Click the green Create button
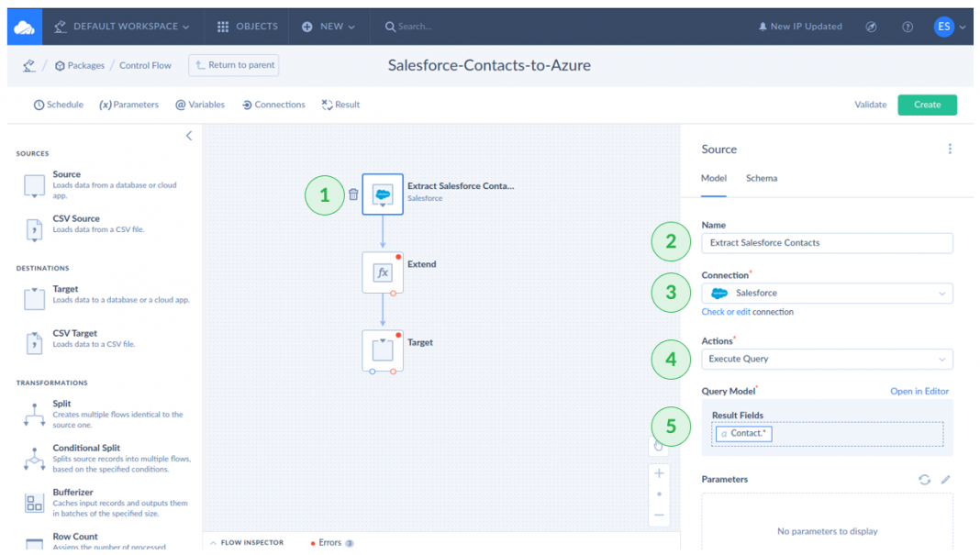Screen dimensions: 980x555 tap(927, 105)
